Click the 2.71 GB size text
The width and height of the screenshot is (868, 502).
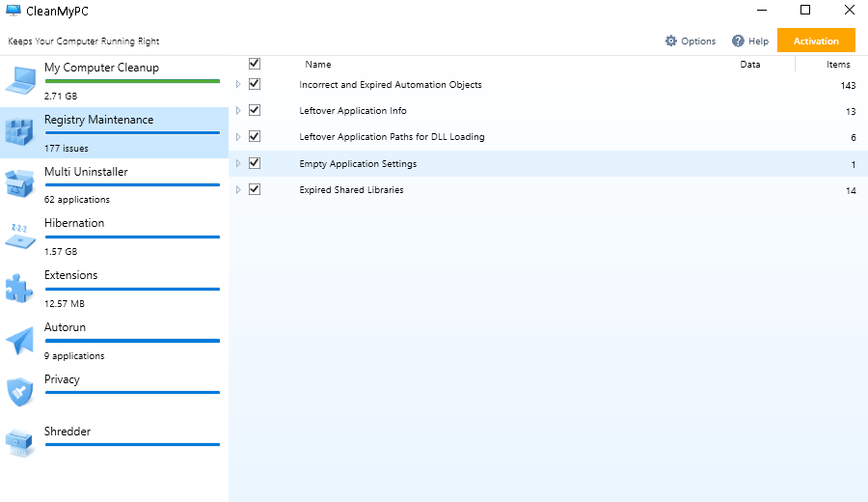[61, 96]
